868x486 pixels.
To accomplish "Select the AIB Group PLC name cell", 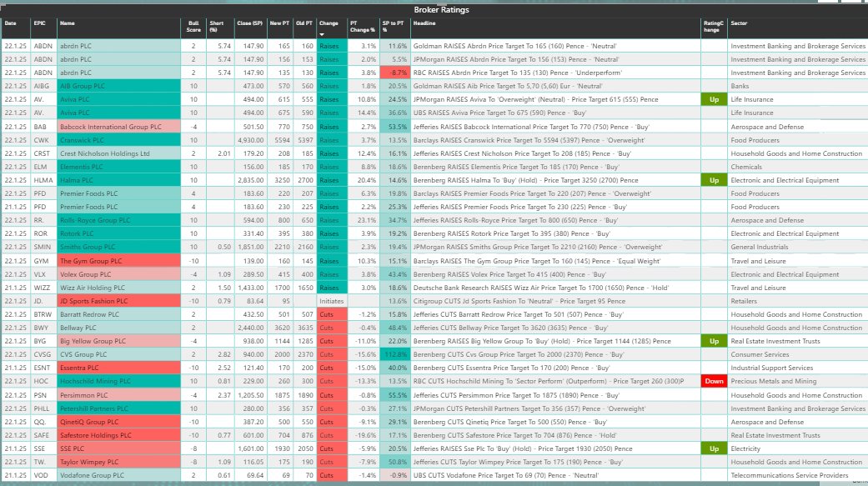I will 118,86.
